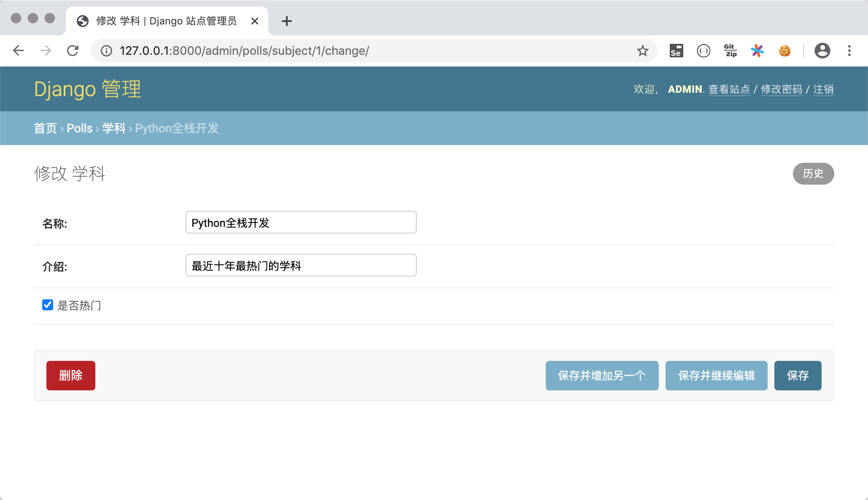
Task: Focus the 名称 input field
Action: point(301,222)
